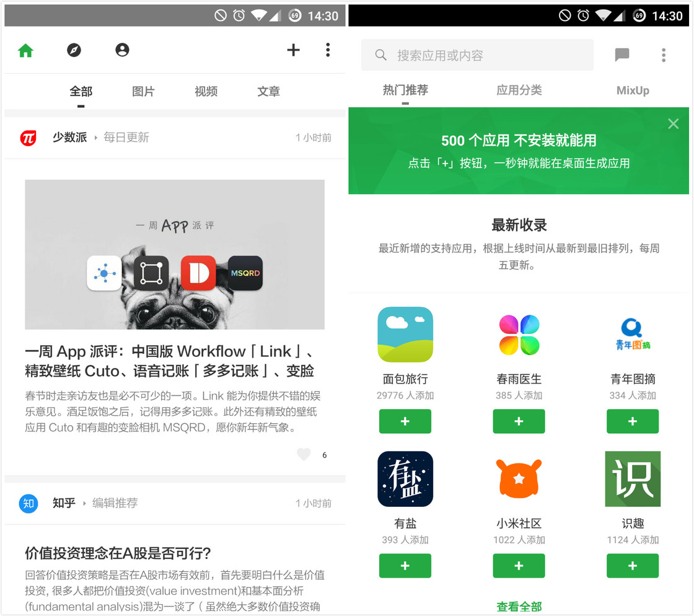Switch to the 图片 tab
The width and height of the screenshot is (694, 616).
pyautogui.click(x=143, y=92)
